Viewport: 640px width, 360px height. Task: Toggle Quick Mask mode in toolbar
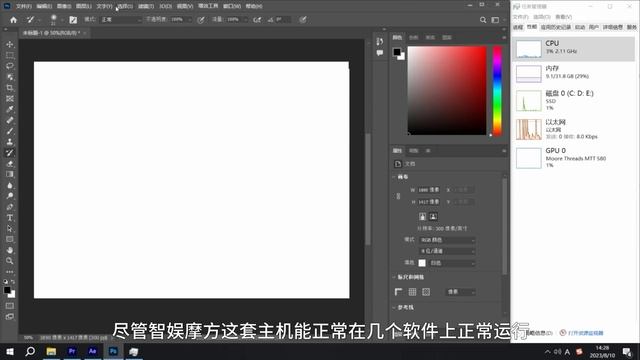10,306
